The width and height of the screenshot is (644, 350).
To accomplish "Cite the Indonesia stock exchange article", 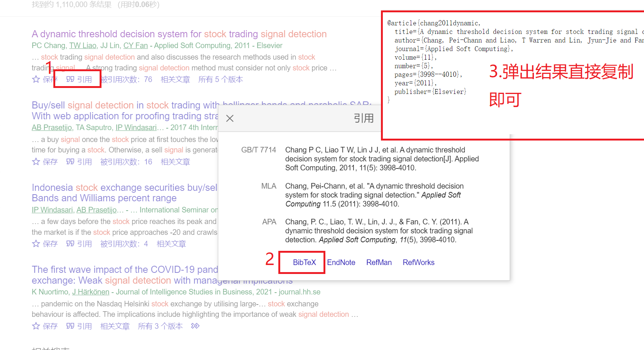I will [x=79, y=244].
